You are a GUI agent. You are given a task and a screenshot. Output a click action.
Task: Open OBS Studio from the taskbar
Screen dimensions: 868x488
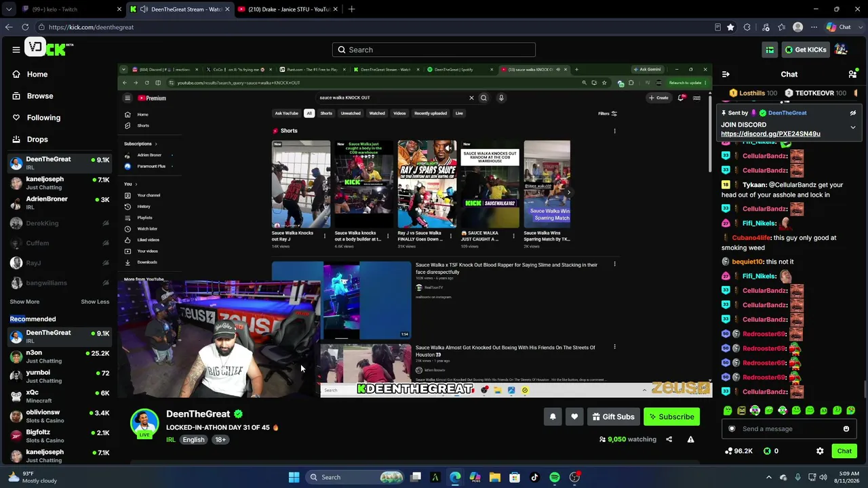(x=574, y=477)
